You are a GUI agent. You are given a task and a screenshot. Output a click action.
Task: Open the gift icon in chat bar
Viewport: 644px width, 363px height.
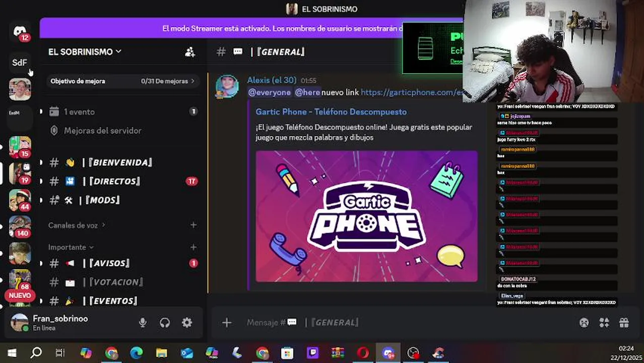[x=624, y=323]
